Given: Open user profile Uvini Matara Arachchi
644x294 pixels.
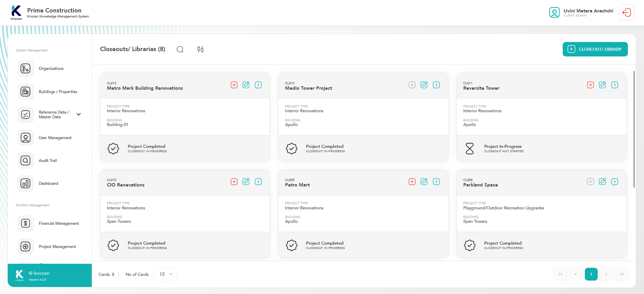Looking at the screenshot, I should (x=582, y=12).
